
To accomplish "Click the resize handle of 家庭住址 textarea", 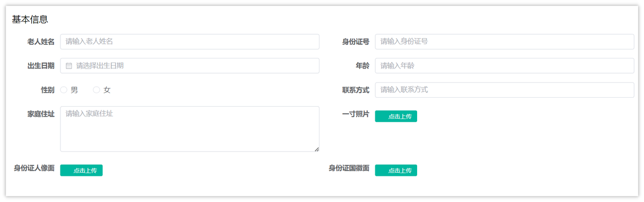I will point(316,149).
